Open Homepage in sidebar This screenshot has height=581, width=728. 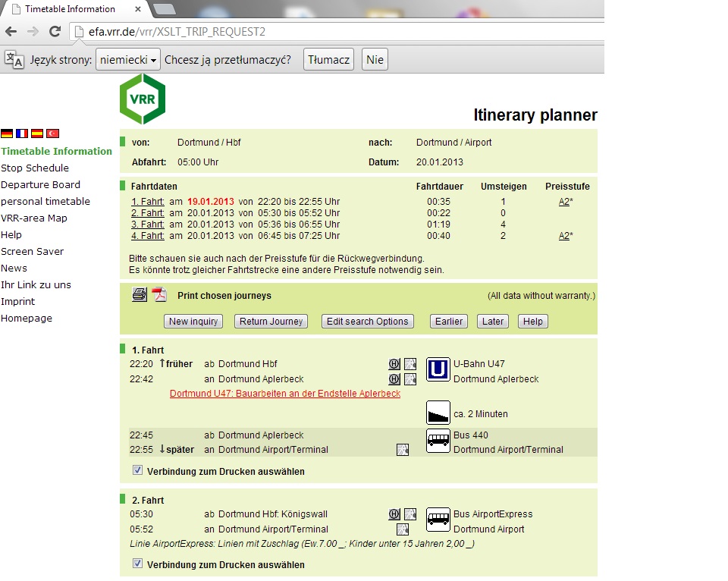(27, 318)
